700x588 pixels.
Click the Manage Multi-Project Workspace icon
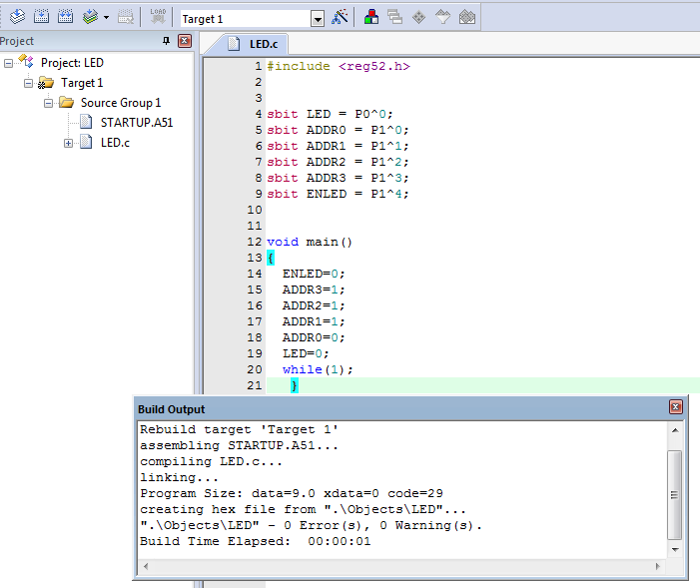point(395,17)
